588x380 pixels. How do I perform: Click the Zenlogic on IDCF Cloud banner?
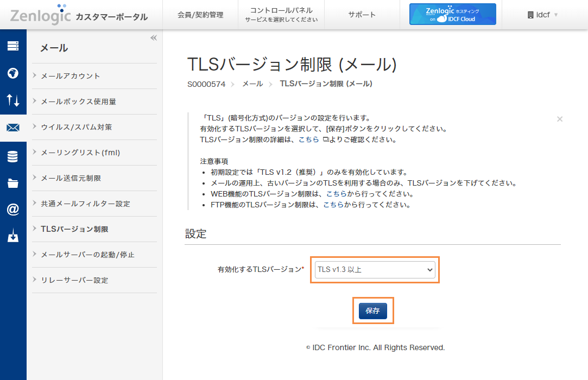click(452, 14)
